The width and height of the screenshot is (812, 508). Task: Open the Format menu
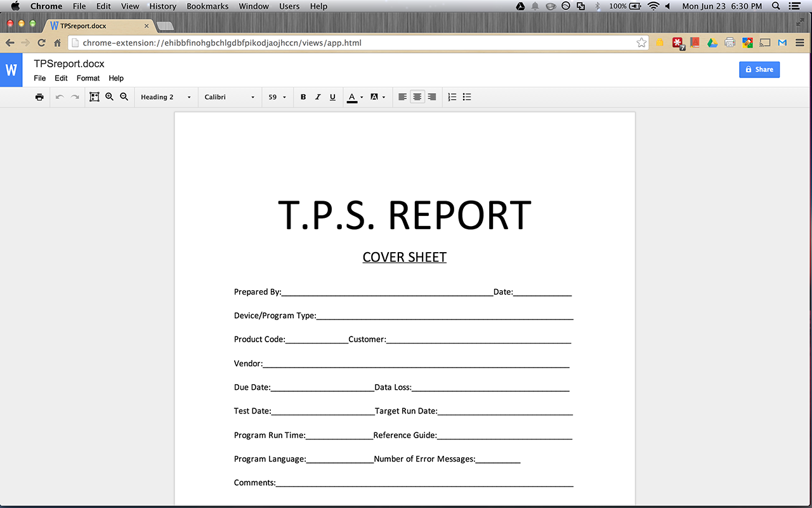pos(88,78)
